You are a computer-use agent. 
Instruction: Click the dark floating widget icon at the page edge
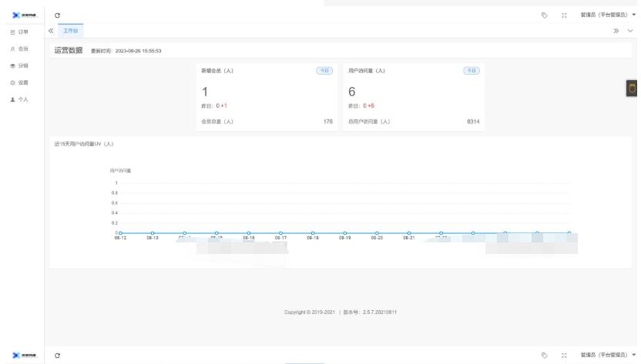point(632,88)
